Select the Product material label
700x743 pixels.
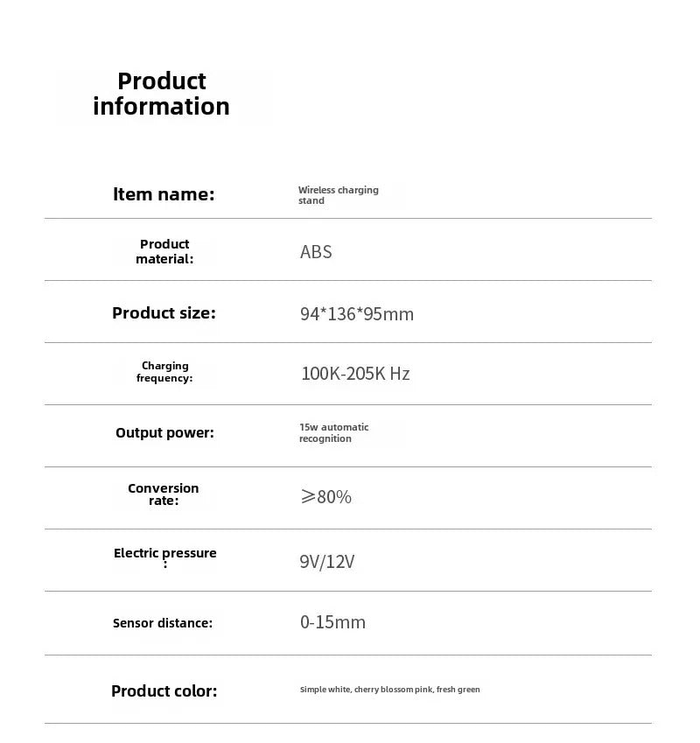click(x=164, y=251)
